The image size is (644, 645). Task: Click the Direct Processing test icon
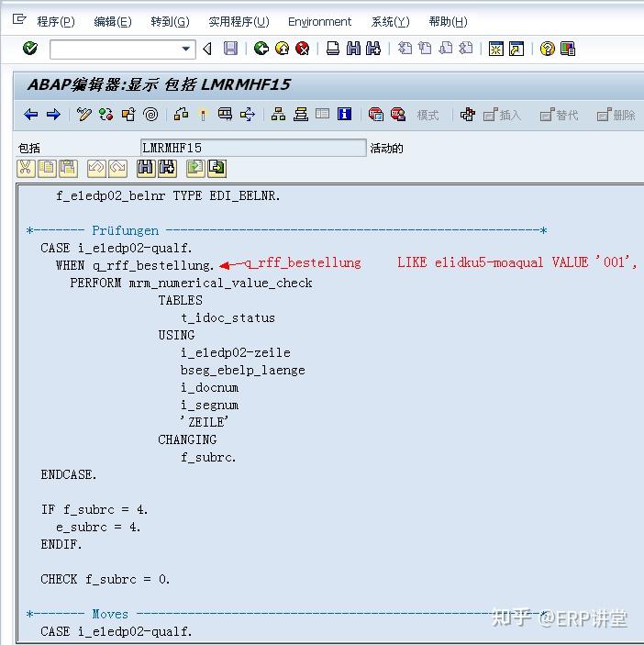(225, 115)
